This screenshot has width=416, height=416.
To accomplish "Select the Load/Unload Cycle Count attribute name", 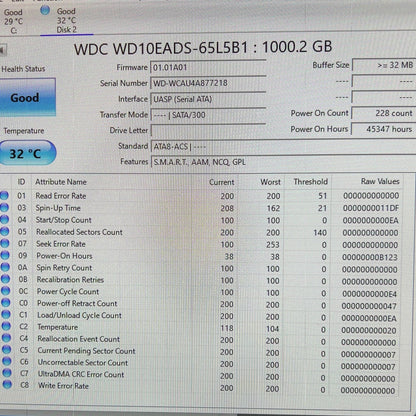I will pos(79,315).
